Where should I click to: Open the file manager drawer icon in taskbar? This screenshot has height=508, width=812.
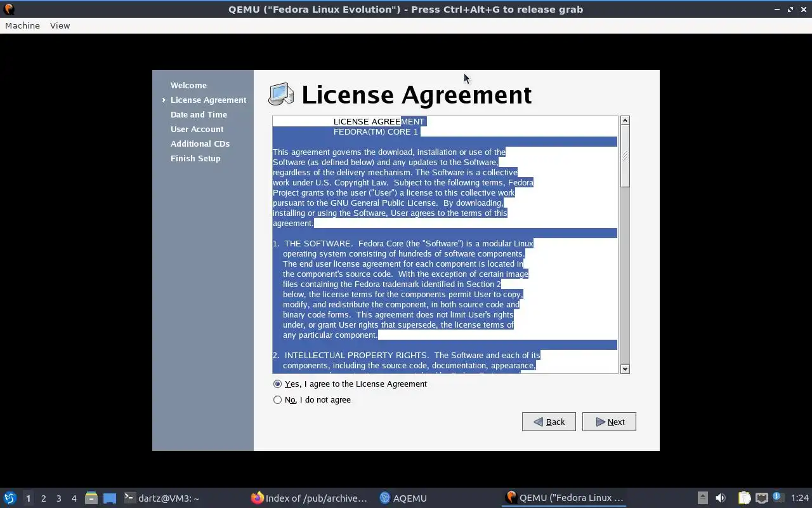91,498
